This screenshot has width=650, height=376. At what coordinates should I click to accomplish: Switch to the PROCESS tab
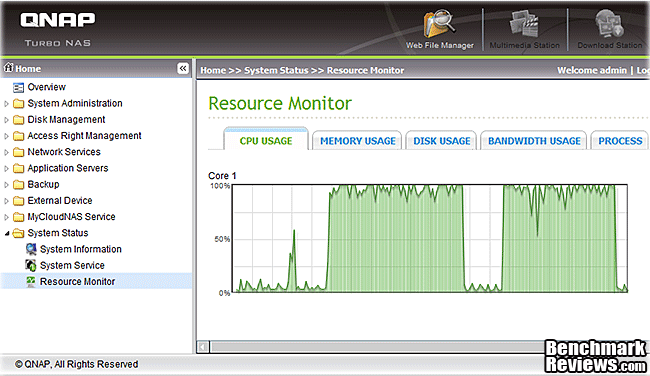coord(620,141)
